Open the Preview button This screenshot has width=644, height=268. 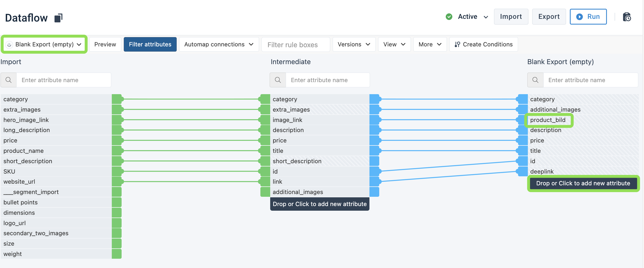point(105,44)
